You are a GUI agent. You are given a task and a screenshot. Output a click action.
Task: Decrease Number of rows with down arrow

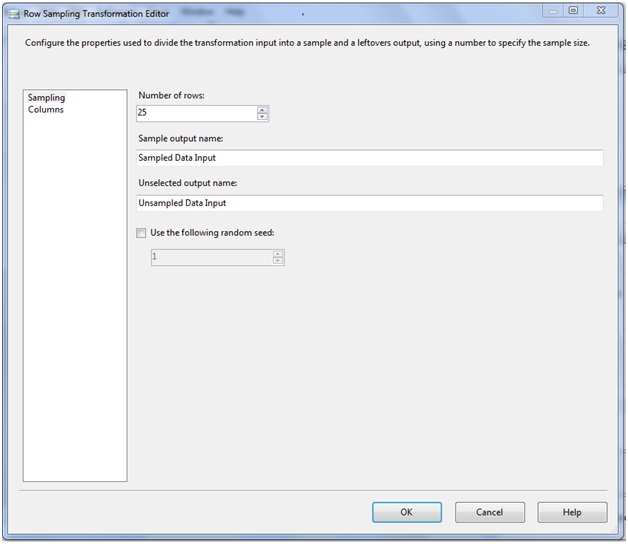[x=262, y=117]
